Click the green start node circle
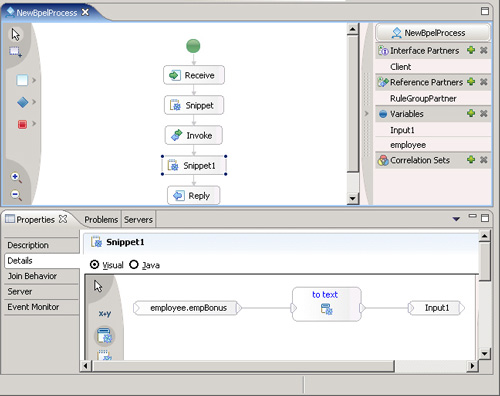The height and width of the screenshot is (396, 500). 193,46
